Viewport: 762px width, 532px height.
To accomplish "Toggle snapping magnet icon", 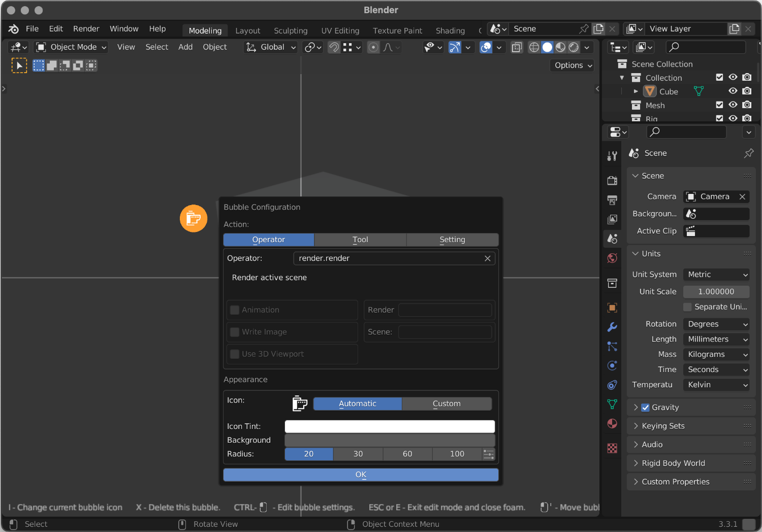I will 334,47.
